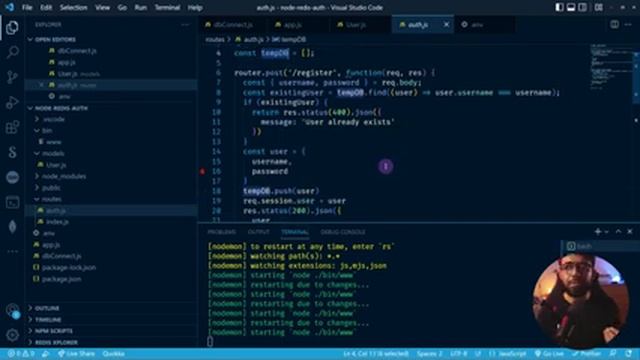Open the Edit menu

[x=46, y=7]
